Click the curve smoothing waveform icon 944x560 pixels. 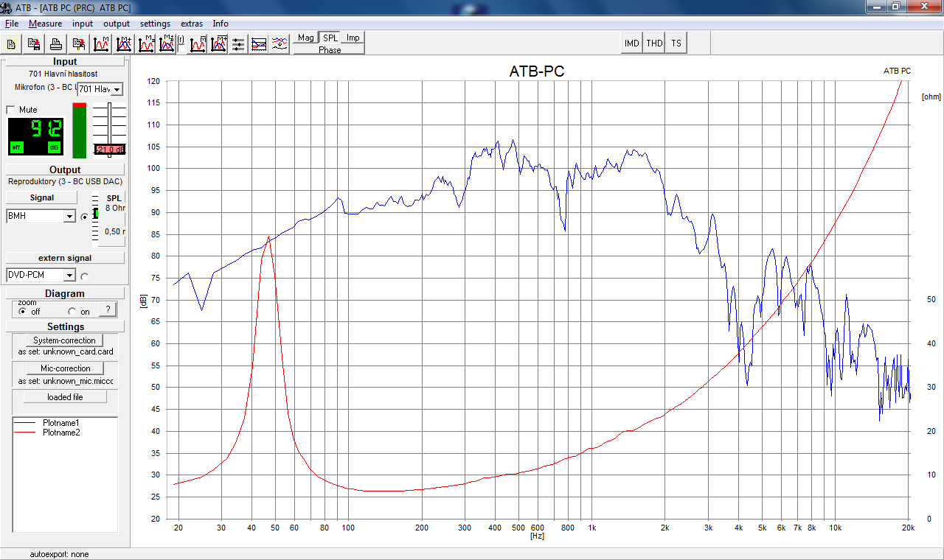pos(280,44)
